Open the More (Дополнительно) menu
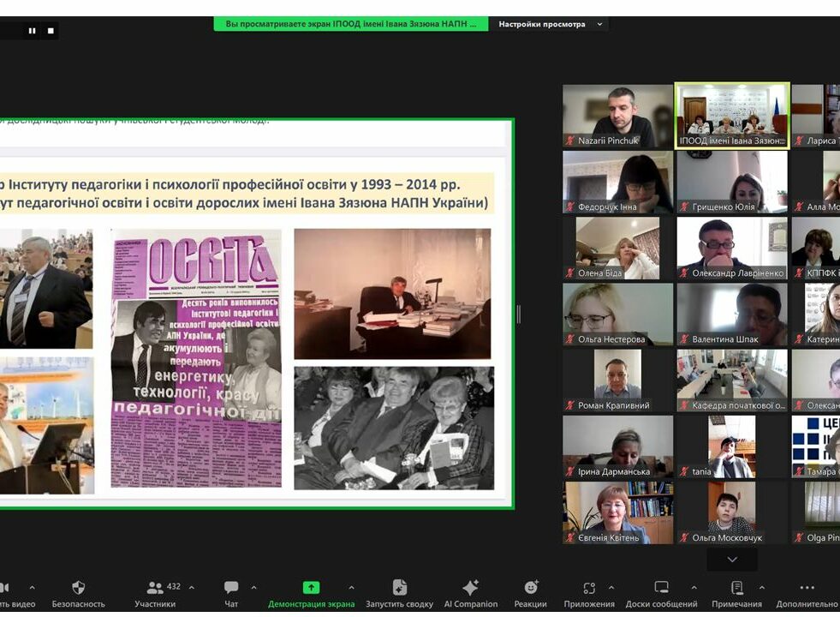This screenshot has height=617, width=840. (807, 588)
